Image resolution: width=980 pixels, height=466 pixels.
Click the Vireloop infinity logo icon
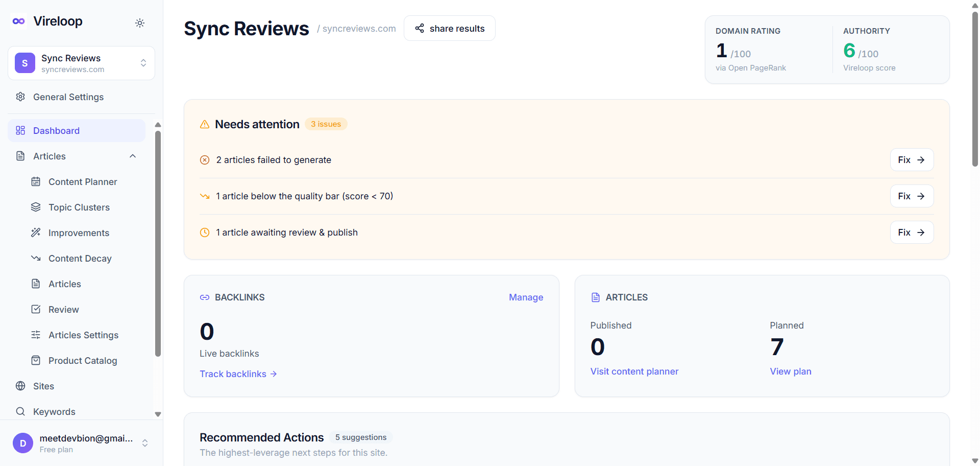[x=19, y=21]
